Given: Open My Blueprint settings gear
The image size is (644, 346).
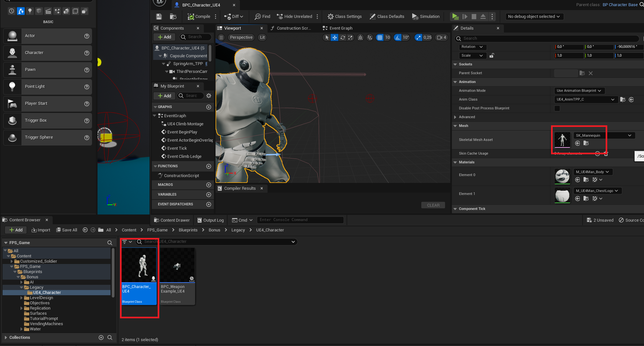Looking at the screenshot, I should 209,96.
